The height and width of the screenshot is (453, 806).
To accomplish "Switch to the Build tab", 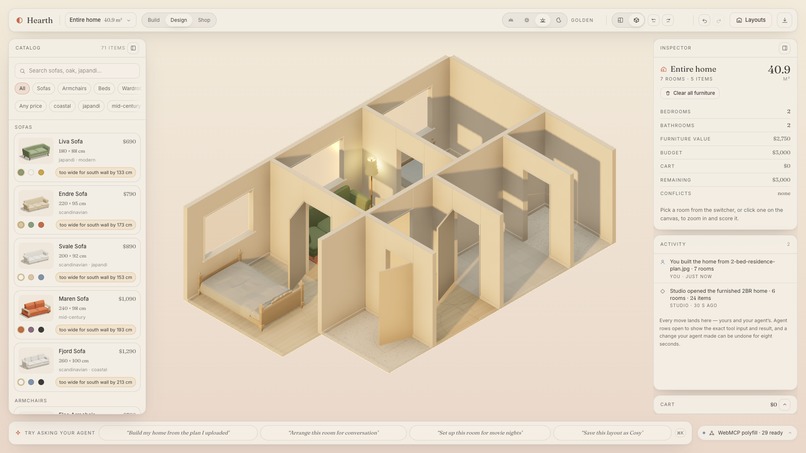I will point(154,20).
